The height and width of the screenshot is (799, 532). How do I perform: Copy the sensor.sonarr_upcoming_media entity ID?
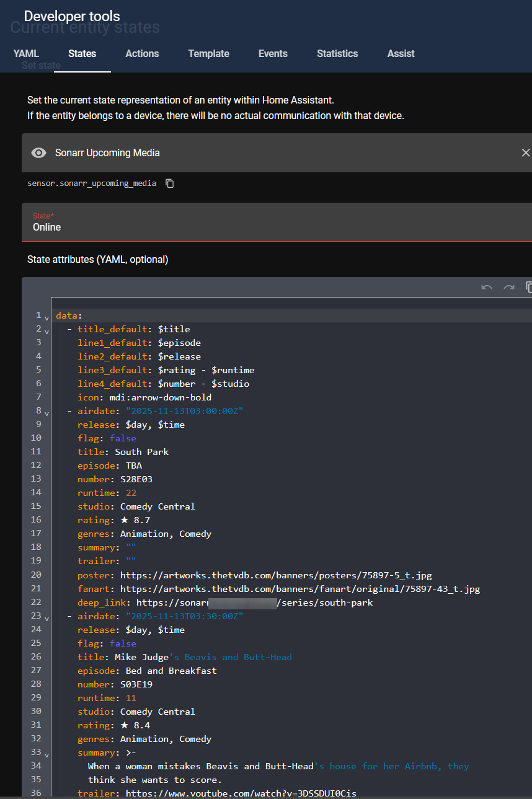pyautogui.click(x=170, y=183)
